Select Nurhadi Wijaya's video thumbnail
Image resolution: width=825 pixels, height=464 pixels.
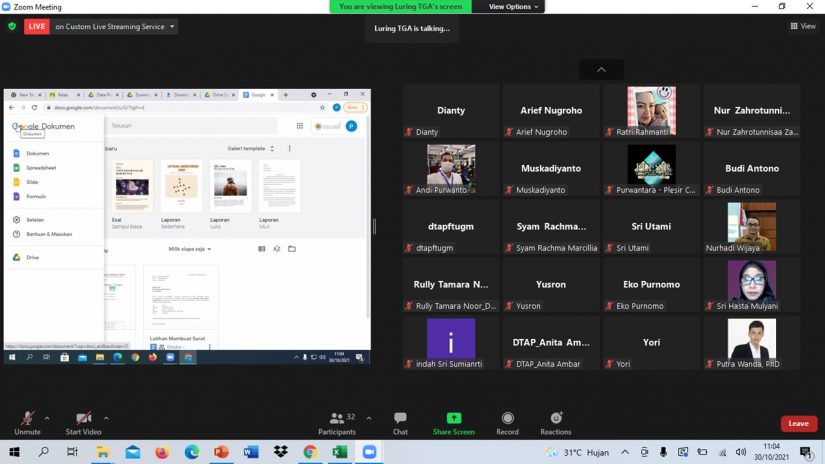(751, 227)
